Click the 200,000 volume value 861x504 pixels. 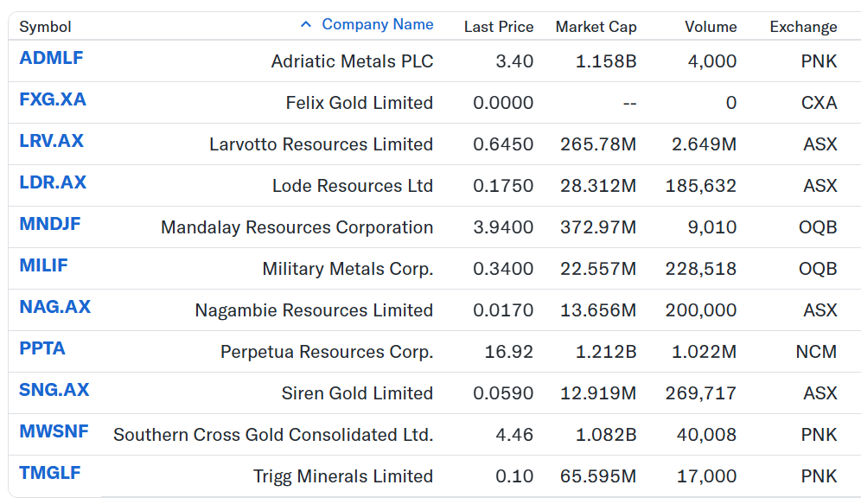(701, 310)
